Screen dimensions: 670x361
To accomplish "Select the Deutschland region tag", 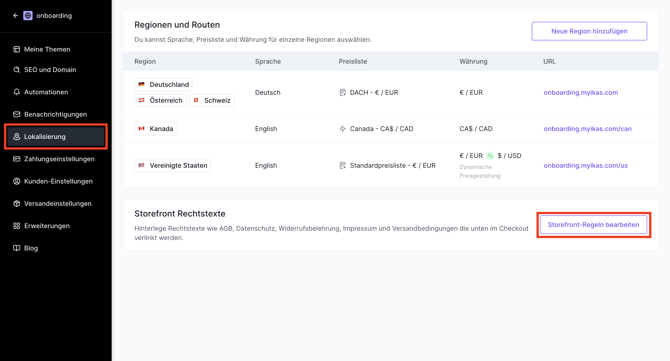I will 164,85.
